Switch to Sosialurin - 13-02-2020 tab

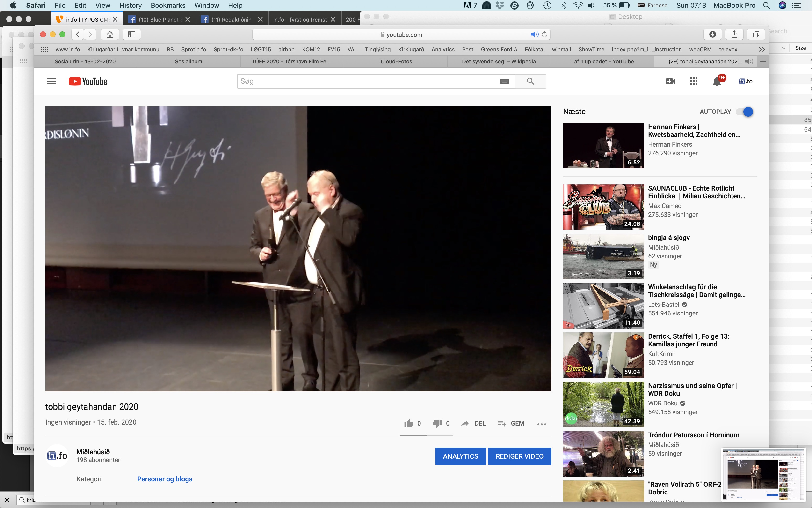[85, 61]
